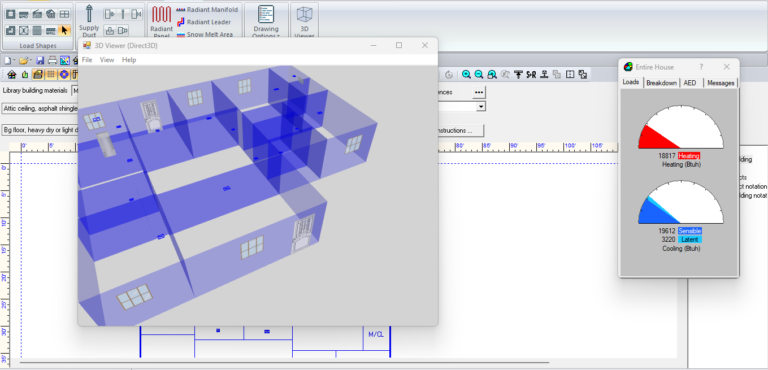Open the Library building materials combo box
Viewport: 768px width, 370px height.
click(75, 91)
